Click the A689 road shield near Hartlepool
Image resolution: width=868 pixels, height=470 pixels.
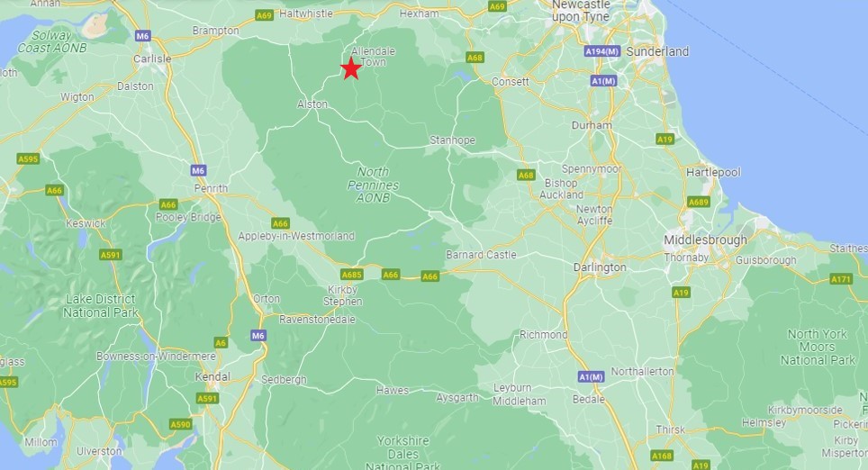[699, 202]
